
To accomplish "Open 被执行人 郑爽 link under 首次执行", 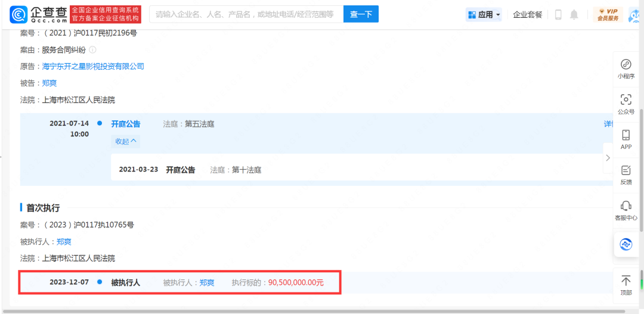I will tap(64, 242).
